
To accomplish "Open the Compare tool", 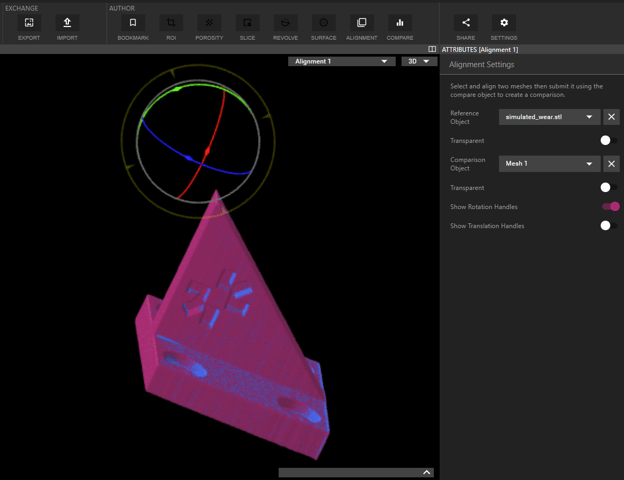I will coord(399,23).
